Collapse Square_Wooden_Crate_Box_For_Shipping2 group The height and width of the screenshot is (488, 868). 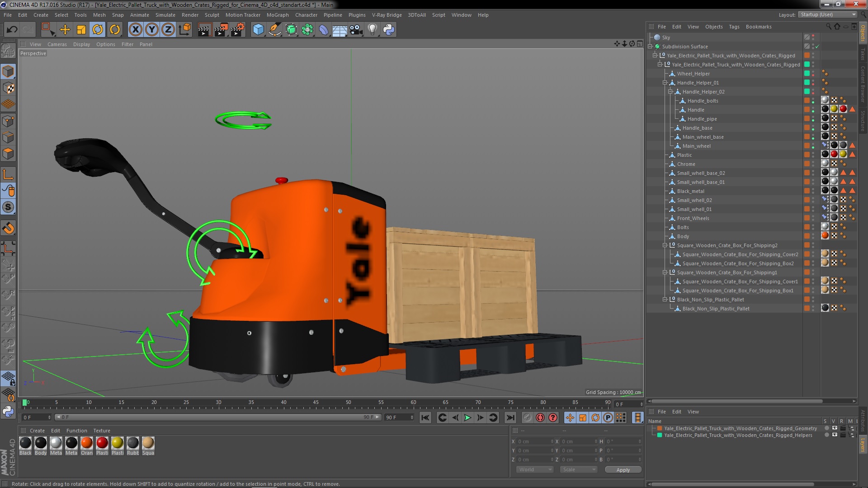[665, 245]
